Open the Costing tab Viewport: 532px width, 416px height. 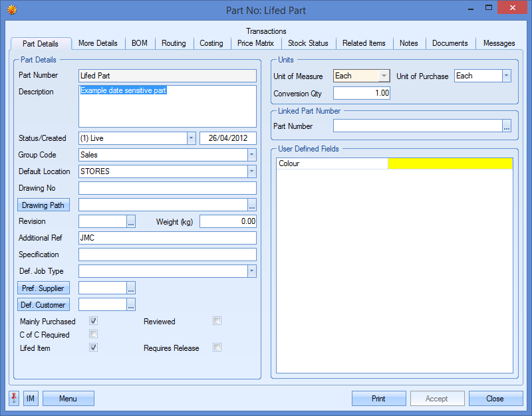[x=211, y=43]
